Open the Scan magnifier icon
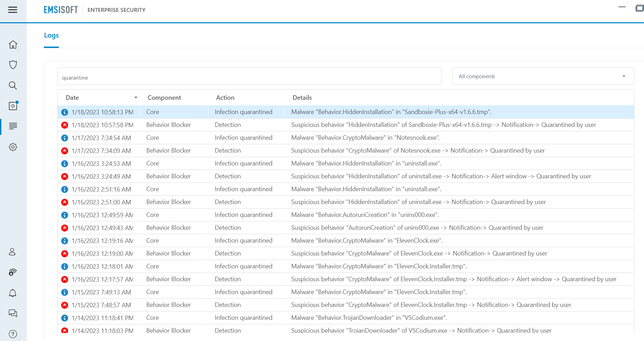 click(x=13, y=86)
